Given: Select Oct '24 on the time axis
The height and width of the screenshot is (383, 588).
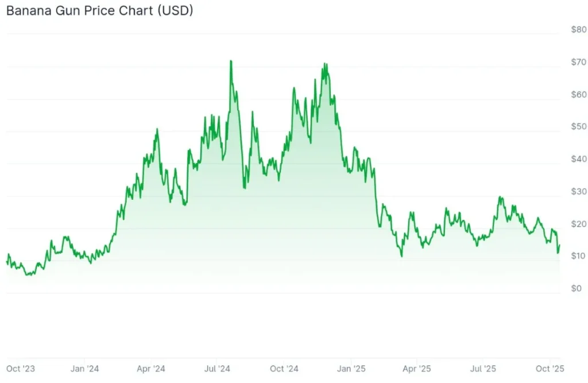Looking at the screenshot, I should (284, 369).
